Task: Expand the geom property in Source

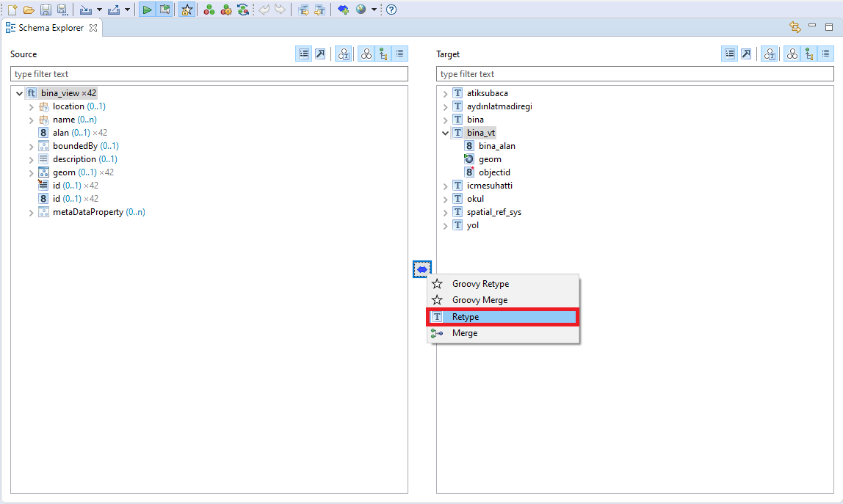Action: click(31, 172)
